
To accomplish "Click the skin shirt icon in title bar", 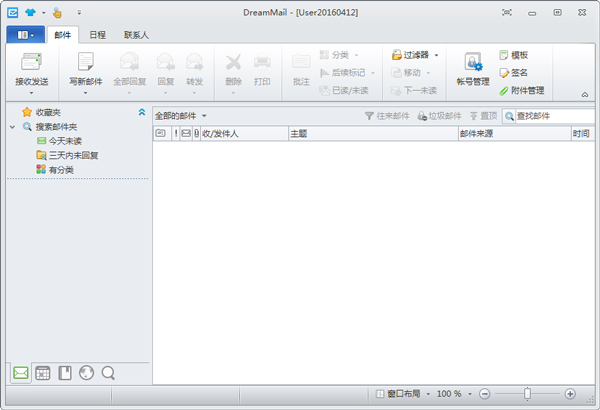I will point(30,13).
